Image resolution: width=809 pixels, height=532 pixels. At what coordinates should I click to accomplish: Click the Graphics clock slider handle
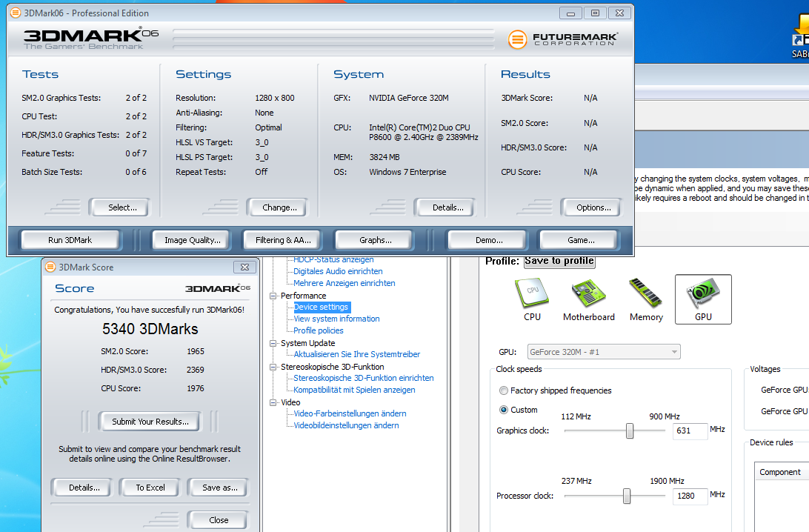[630, 431]
